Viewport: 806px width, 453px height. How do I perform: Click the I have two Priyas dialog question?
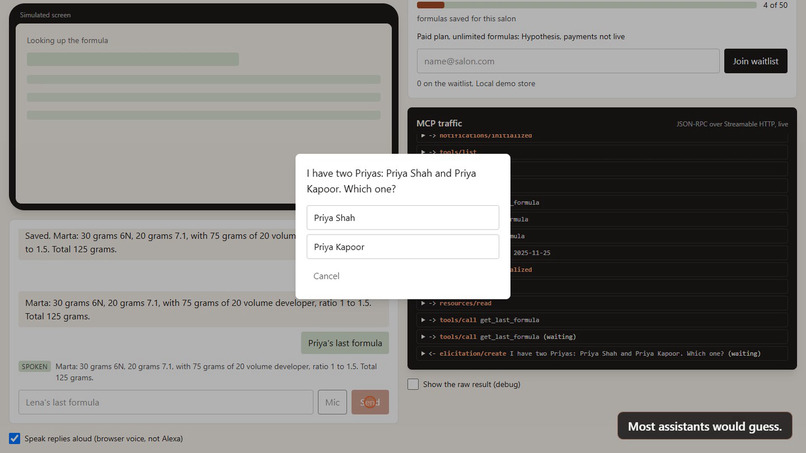[x=392, y=181]
